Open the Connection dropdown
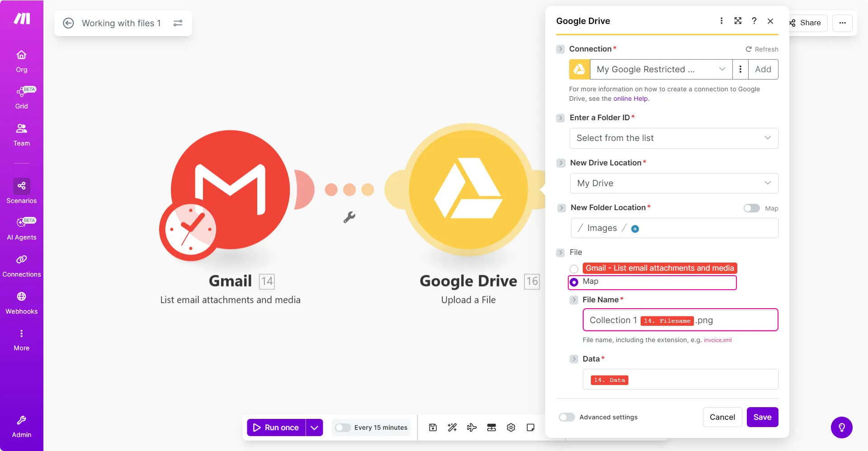 (661, 69)
